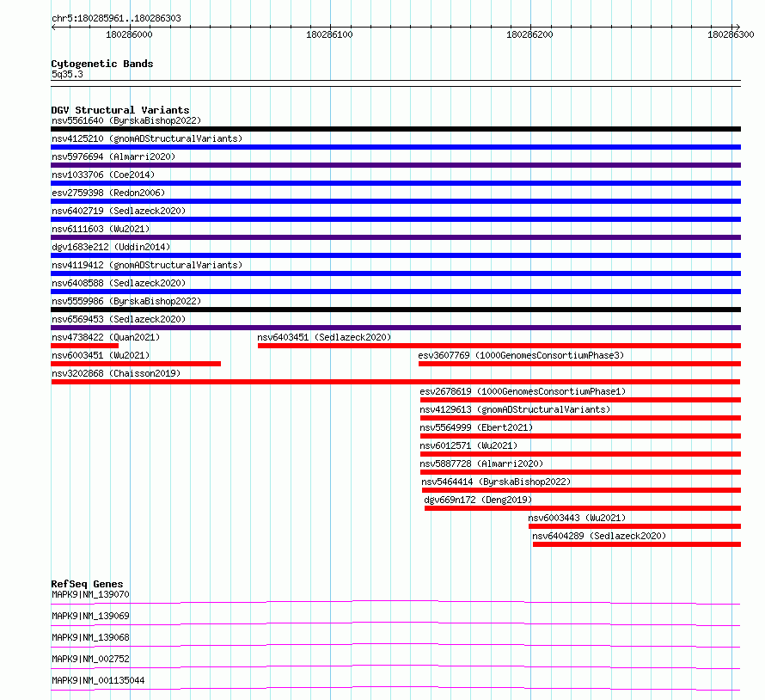Screen dimensions: 765x700
Task: Click nsv5887728 (Almarri2020) label
Action: [481, 464]
